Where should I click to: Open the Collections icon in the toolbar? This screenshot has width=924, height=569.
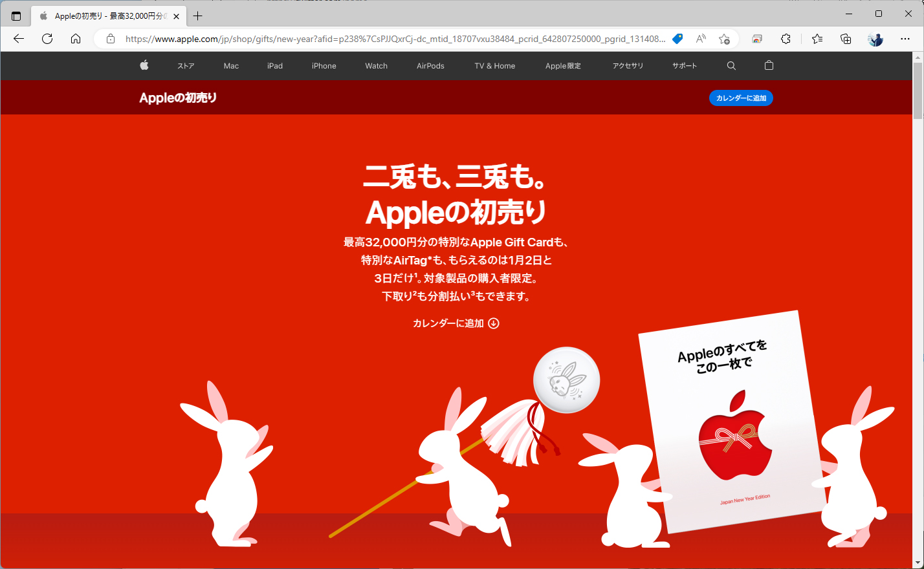click(x=817, y=39)
